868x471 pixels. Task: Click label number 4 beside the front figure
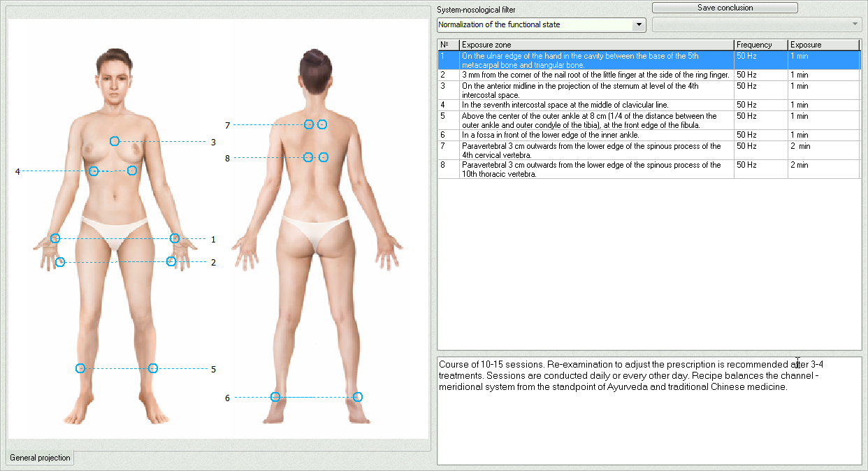(17, 171)
